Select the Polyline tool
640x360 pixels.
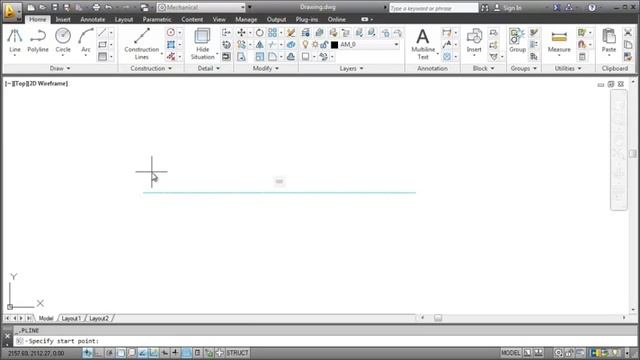pyautogui.click(x=38, y=41)
